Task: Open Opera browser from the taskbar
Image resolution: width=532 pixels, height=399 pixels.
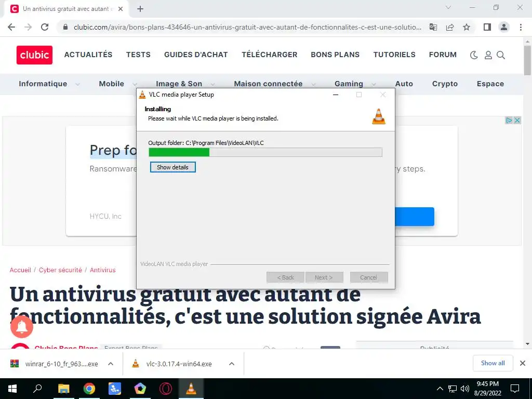Action: pyautogui.click(x=166, y=389)
